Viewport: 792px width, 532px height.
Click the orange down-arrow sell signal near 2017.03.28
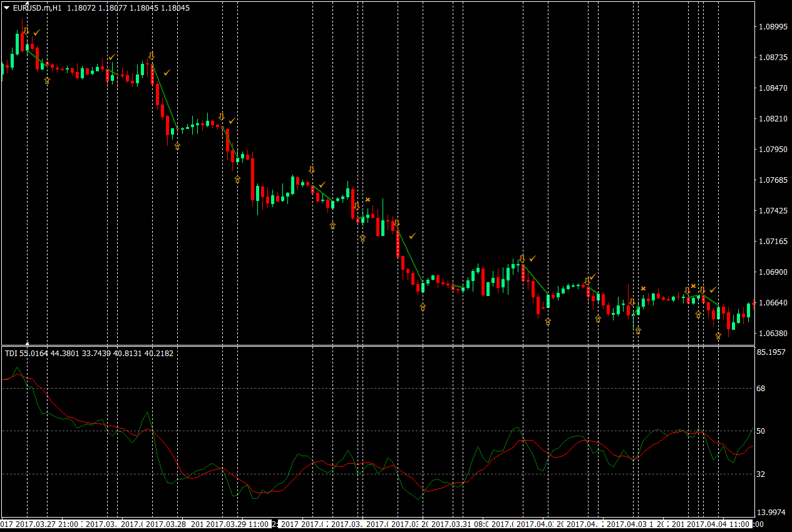click(152, 56)
